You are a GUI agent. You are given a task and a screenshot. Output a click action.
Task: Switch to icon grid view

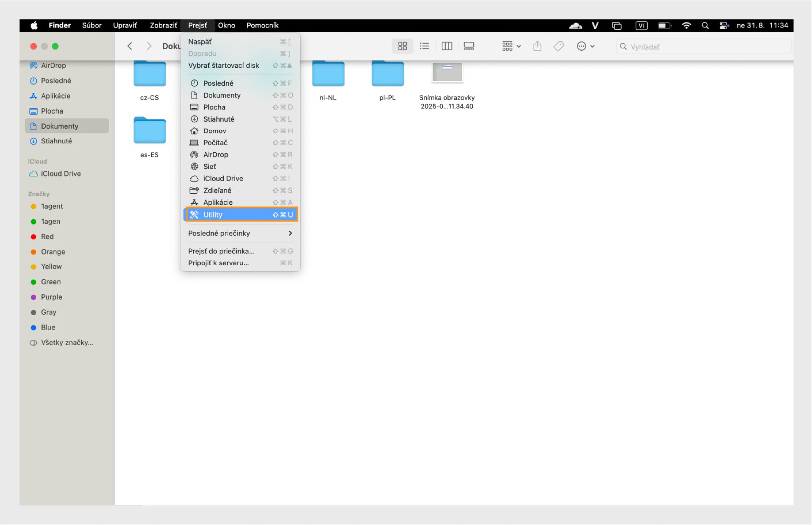pyautogui.click(x=402, y=46)
